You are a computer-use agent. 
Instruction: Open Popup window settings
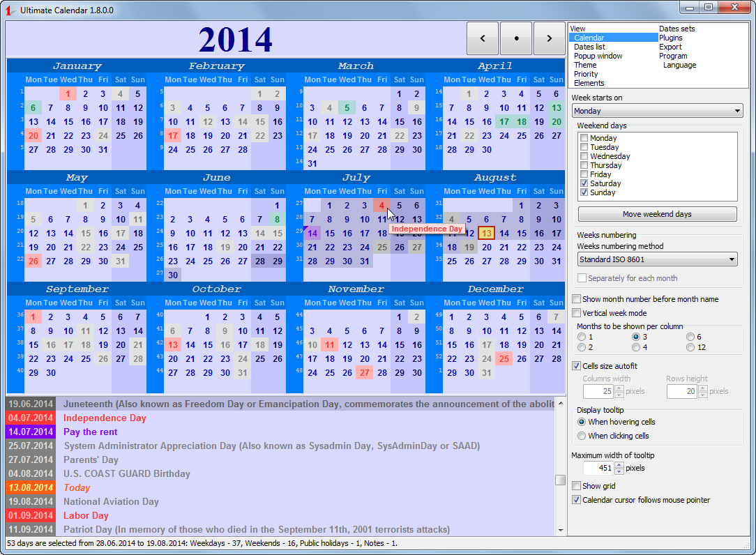(x=598, y=56)
